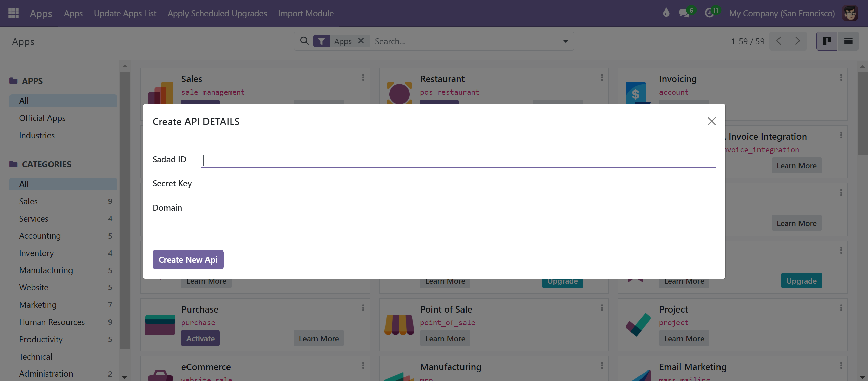Open the Project card kebab menu

(x=841, y=308)
